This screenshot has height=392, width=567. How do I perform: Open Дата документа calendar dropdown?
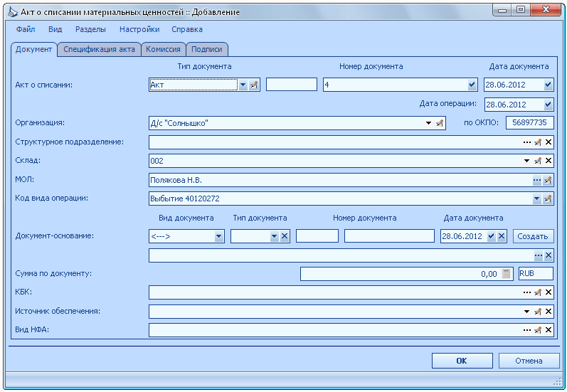point(549,85)
